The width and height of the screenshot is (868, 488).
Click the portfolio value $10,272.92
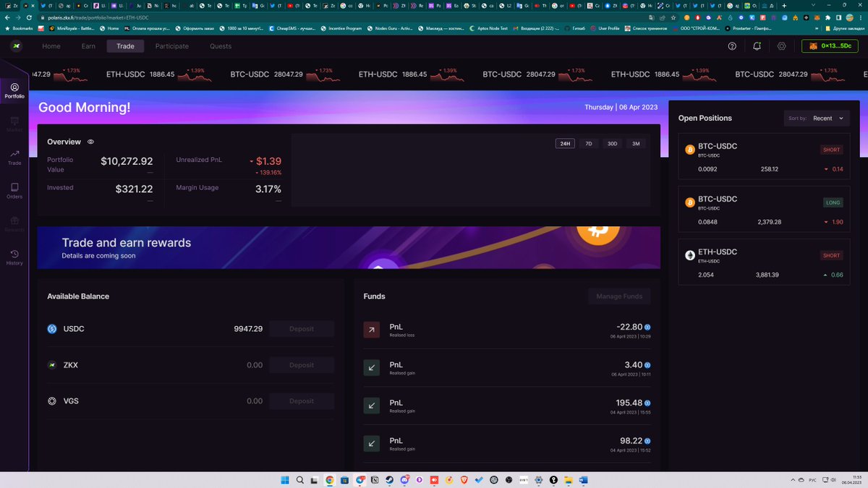tap(127, 161)
